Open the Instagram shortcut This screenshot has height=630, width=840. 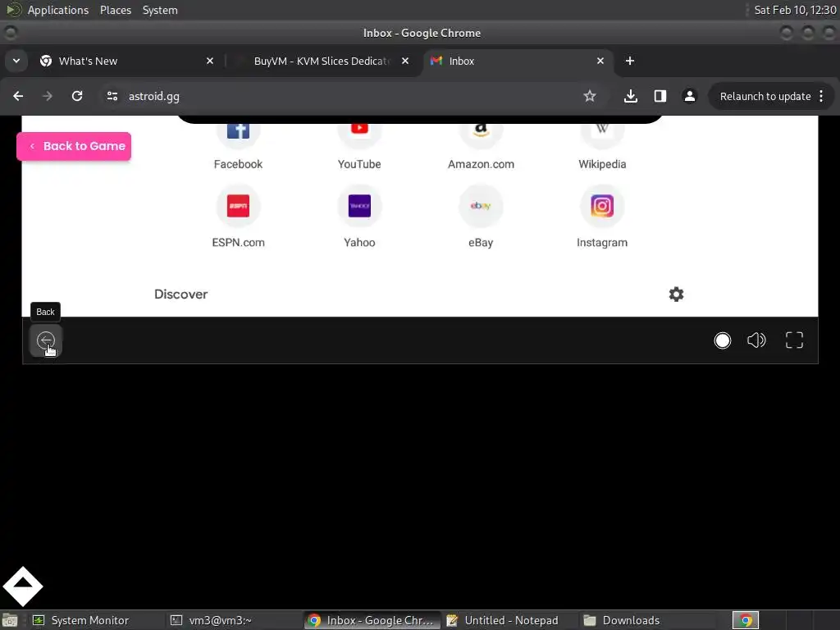(x=602, y=217)
